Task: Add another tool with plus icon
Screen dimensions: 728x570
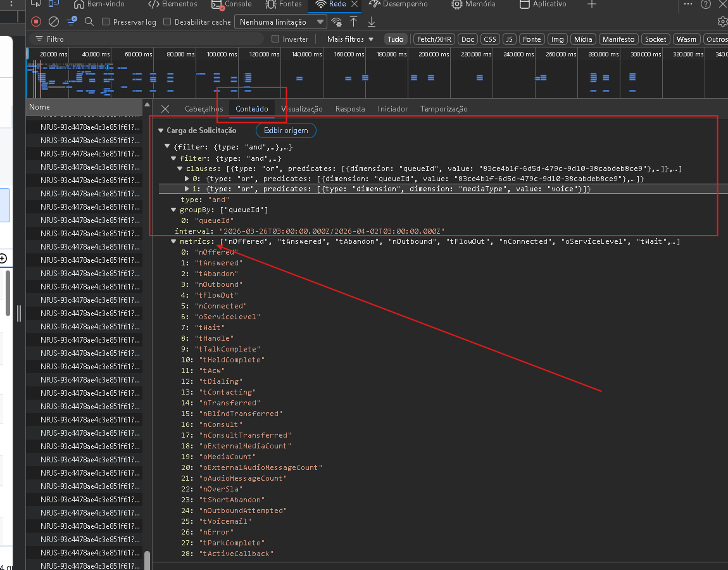Action: 592,4
